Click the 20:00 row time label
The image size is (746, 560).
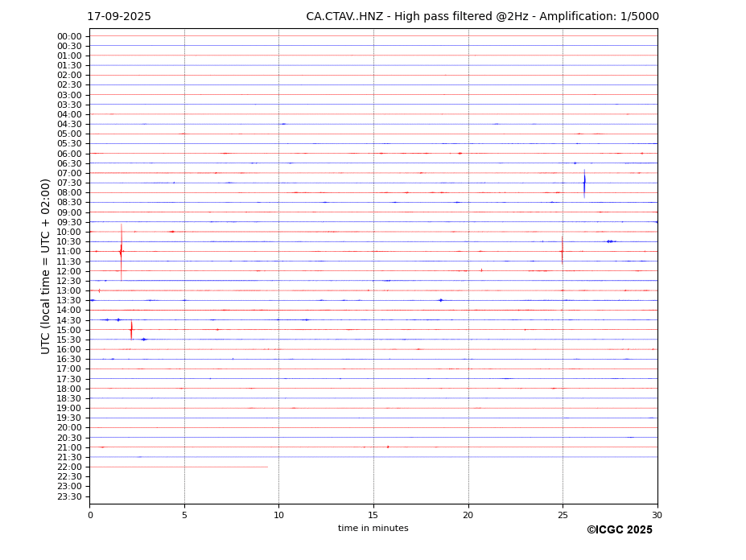[69, 428]
